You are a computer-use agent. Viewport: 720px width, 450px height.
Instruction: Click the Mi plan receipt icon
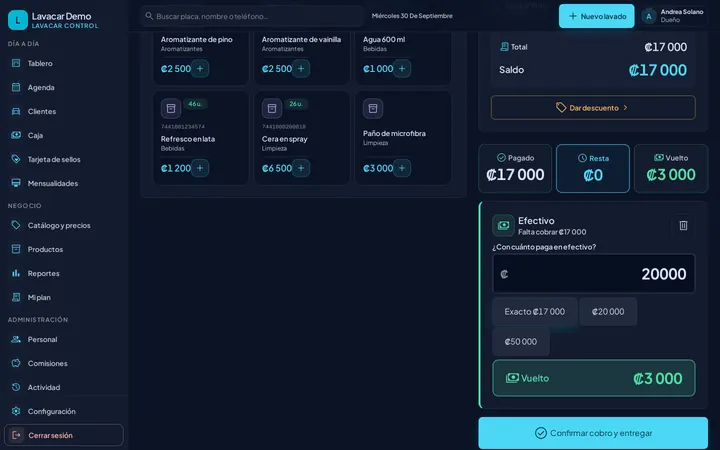(x=16, y=297)
